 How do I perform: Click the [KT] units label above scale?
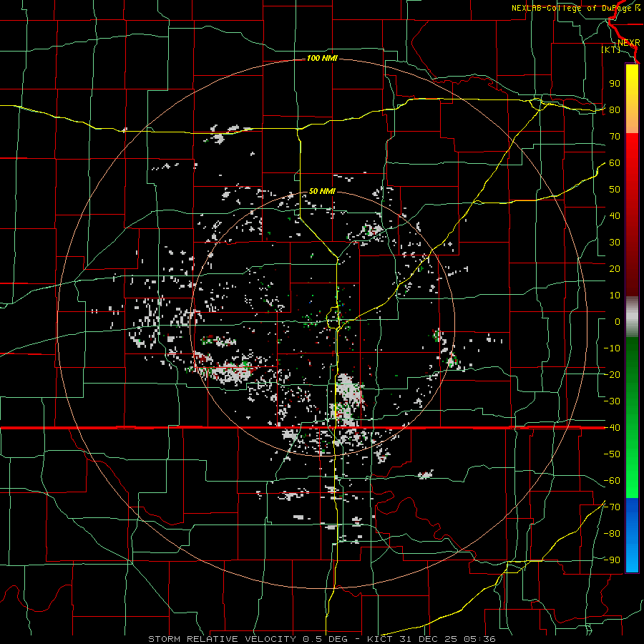pos(611,49)
